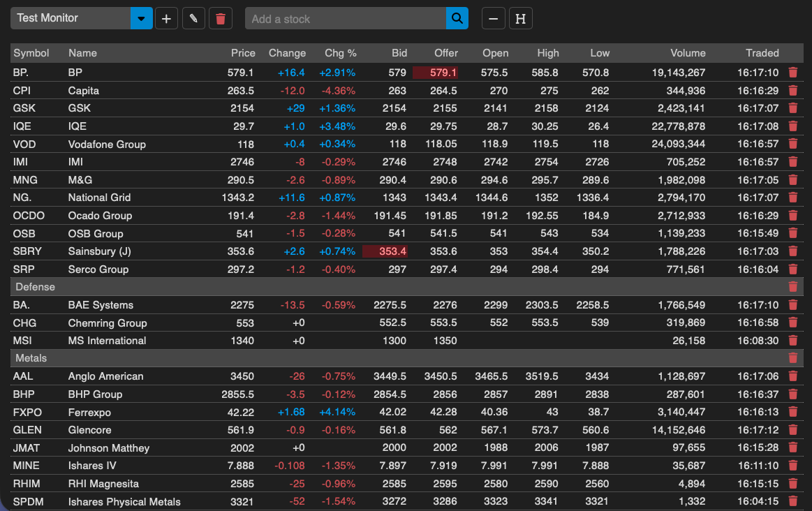Delete the Vodafone Group row

pos(792,144)
